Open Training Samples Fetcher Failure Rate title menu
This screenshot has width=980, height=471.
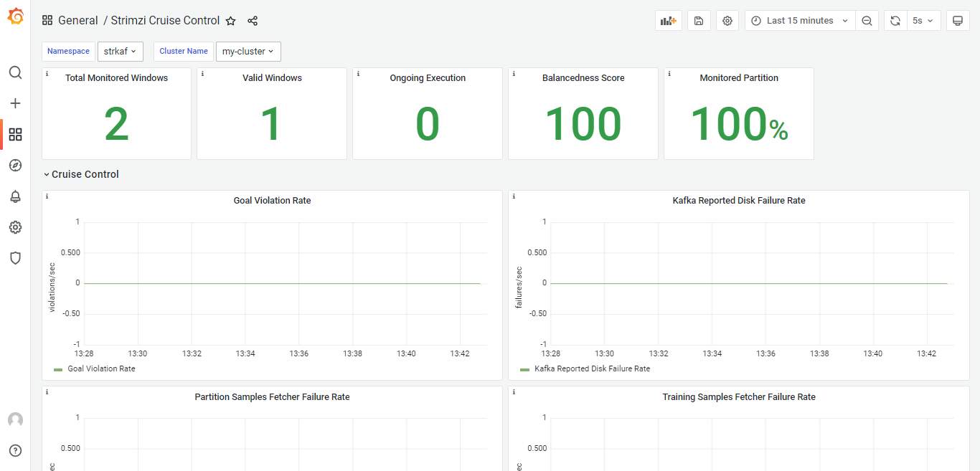coord(739,397)
